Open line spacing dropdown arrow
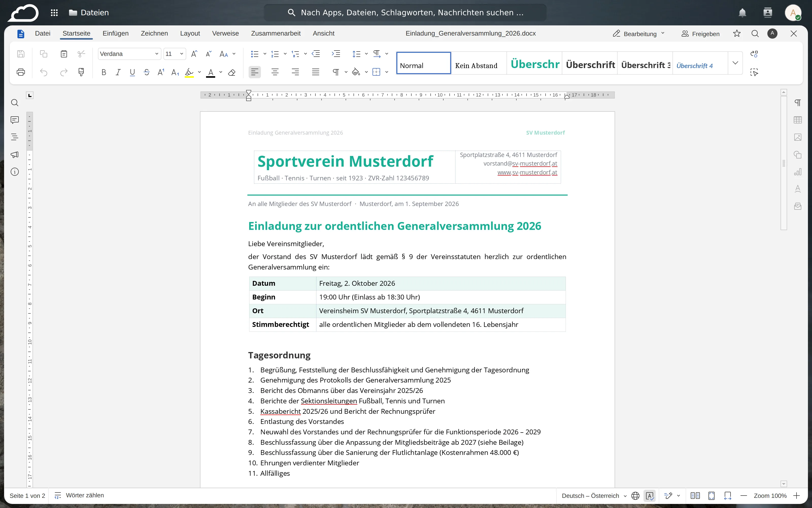This screenshot has width=812, height=508. point(366,54)
